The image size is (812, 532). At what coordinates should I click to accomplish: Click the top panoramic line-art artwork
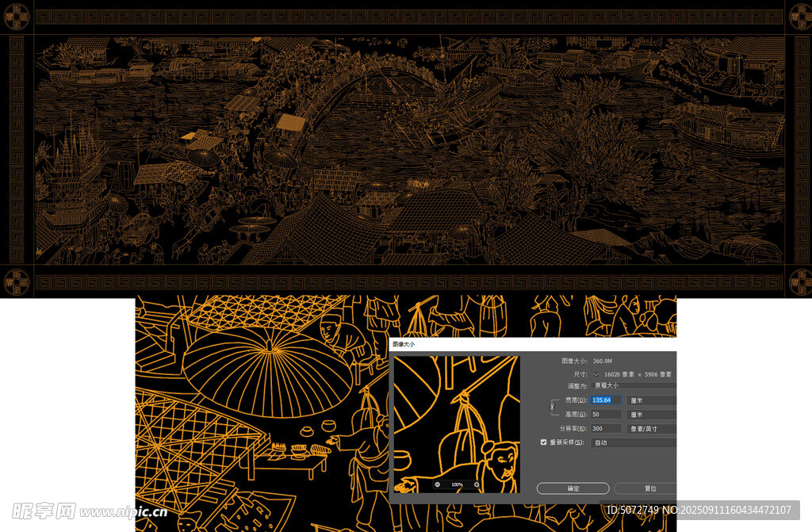(x=406, y=151)
